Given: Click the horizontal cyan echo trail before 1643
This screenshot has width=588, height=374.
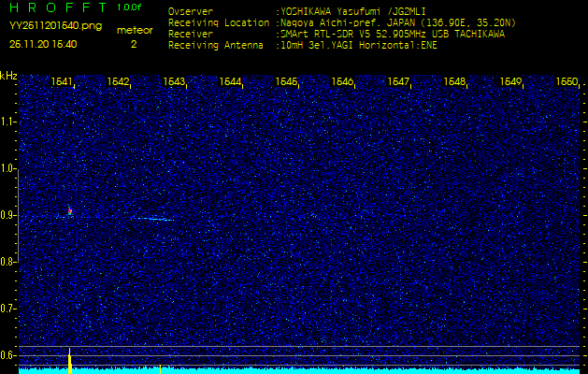Looking at the screenshot, I should (x=153, y=219).
